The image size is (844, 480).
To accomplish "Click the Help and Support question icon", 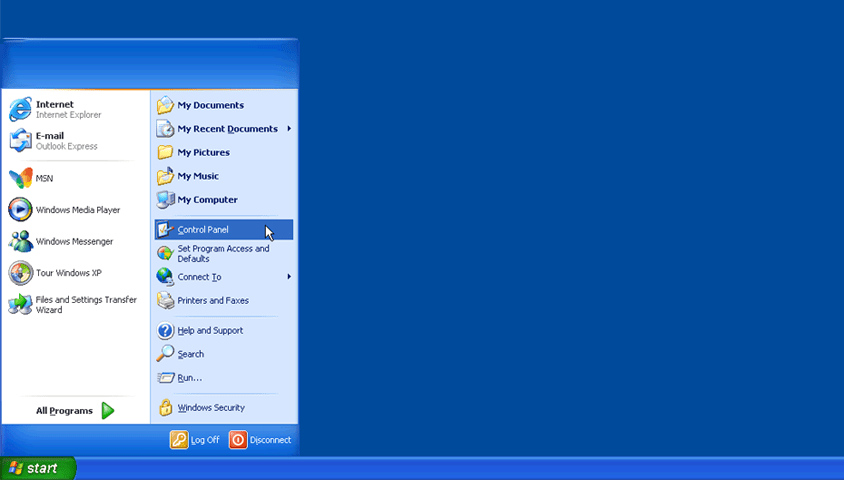I will tap(165, 330).
